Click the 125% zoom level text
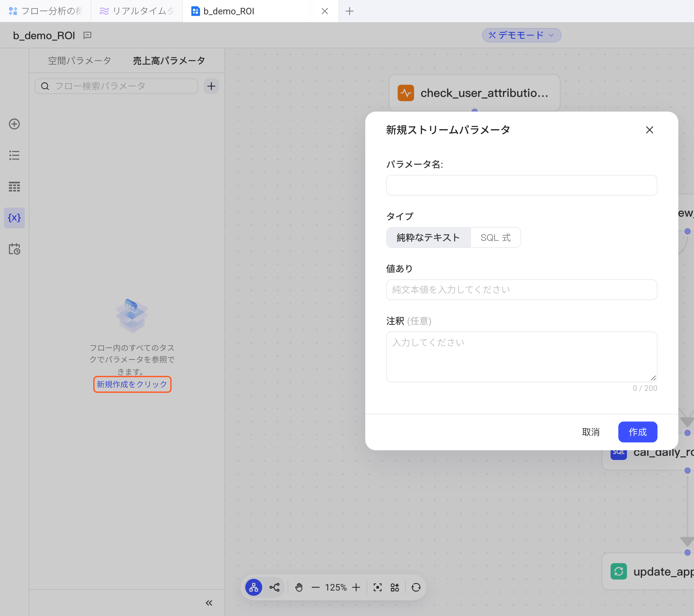The height and width of the screenshot is (616, 694). tap(336, 588)
